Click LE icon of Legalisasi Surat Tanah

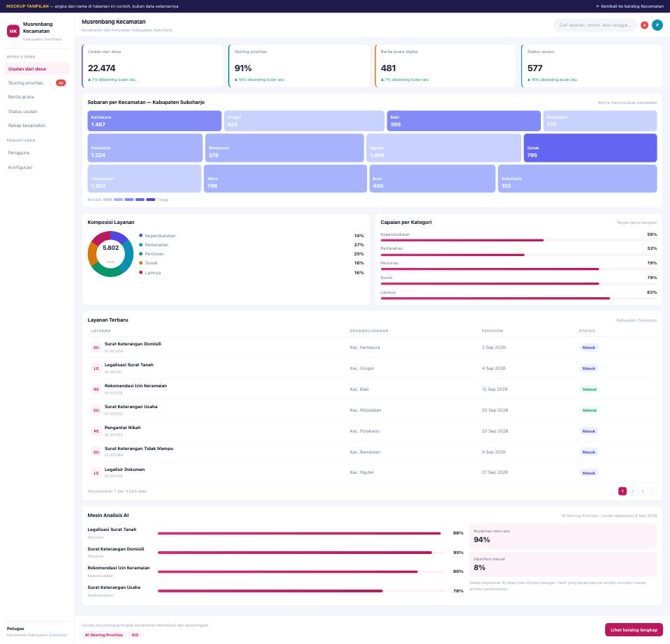click(96, 368)
